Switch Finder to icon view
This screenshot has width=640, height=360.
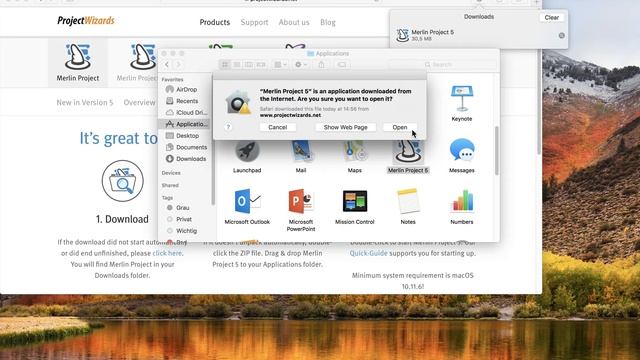coord(225,64)
